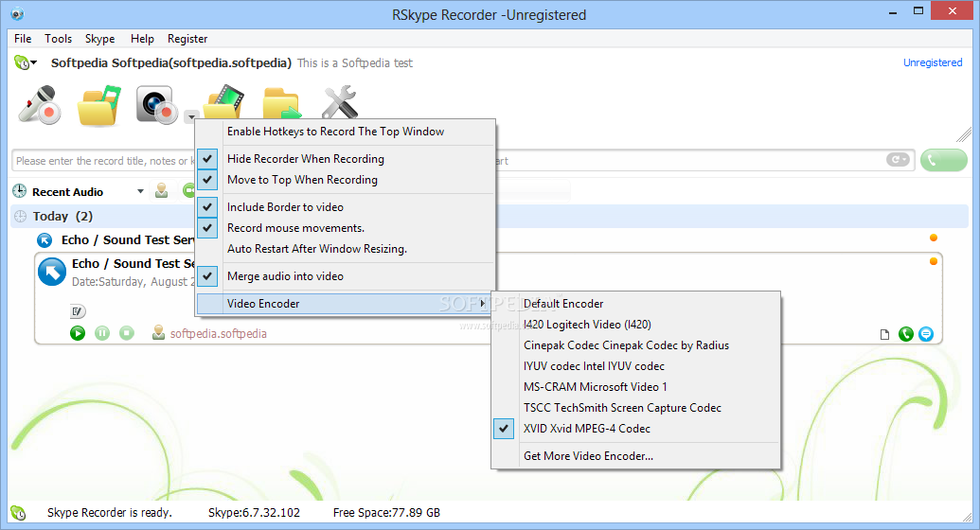
Task: Click the green call button beside the search field
Action: [x=944, y=160]
